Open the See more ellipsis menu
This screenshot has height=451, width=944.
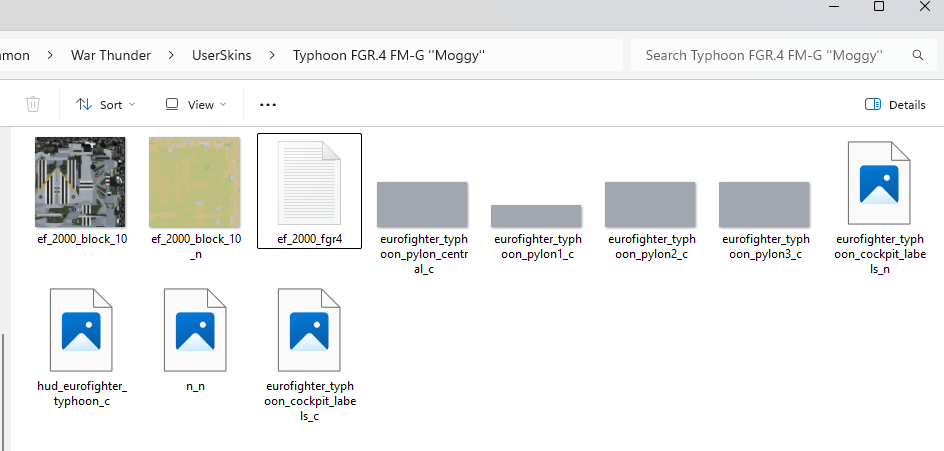tap(268, 105)
